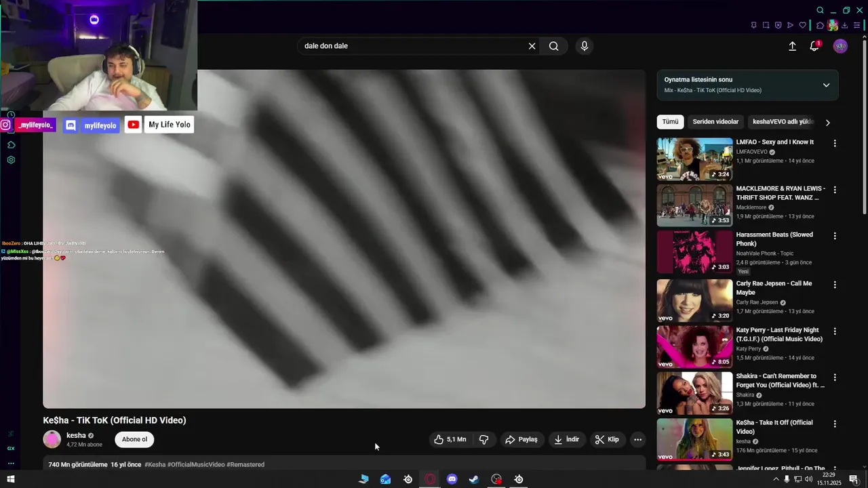Open options for Harassment Beats video row

tap(835, 236)
